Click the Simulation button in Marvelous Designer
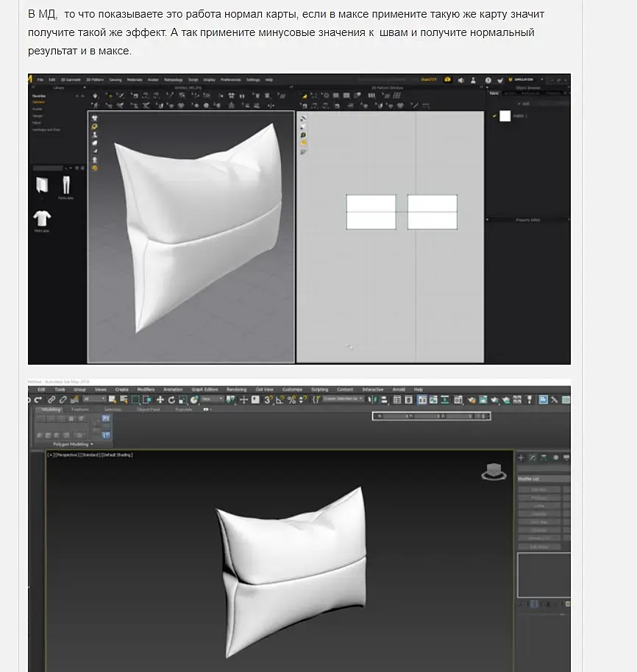 point(521,79)
